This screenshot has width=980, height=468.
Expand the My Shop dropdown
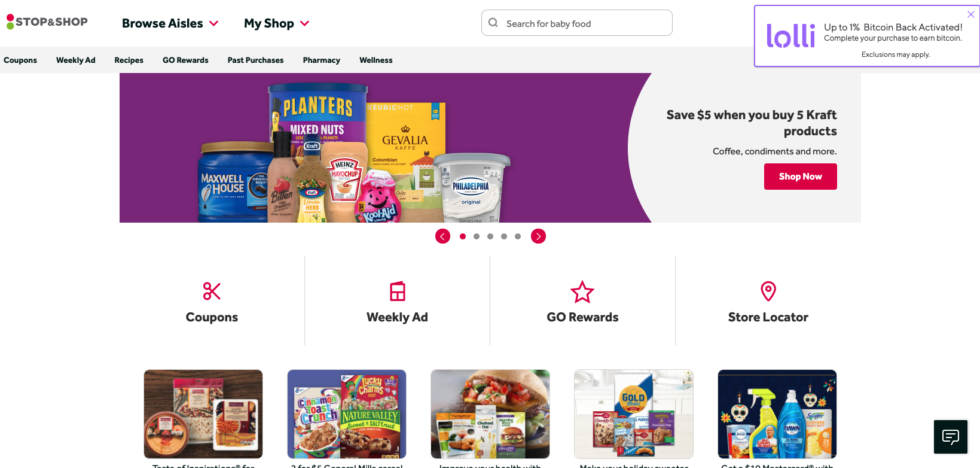pyautogui.click(x=277, y=23)
